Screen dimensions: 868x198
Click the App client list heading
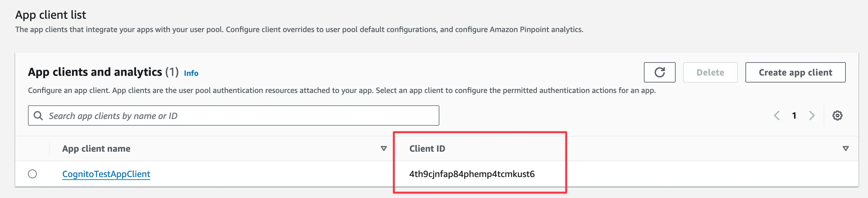coord(50,15)
